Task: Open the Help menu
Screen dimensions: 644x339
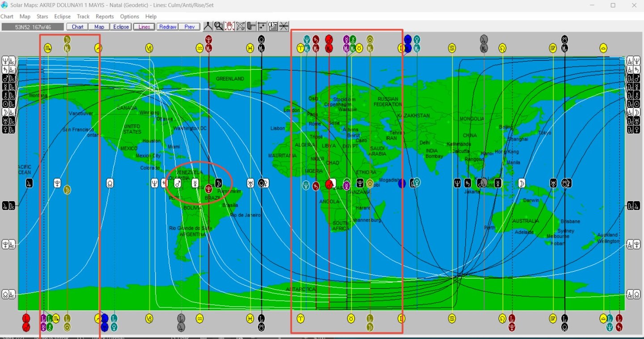Action: click(151, 17)
